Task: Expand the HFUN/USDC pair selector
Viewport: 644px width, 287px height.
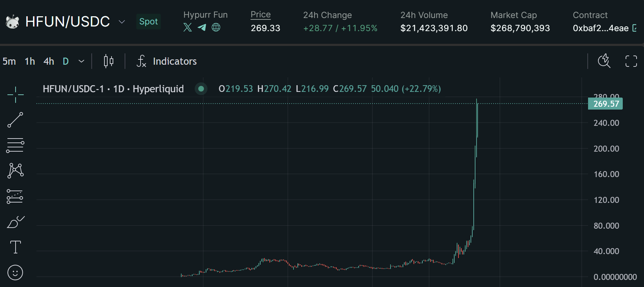Action: (x=122, y=22)
